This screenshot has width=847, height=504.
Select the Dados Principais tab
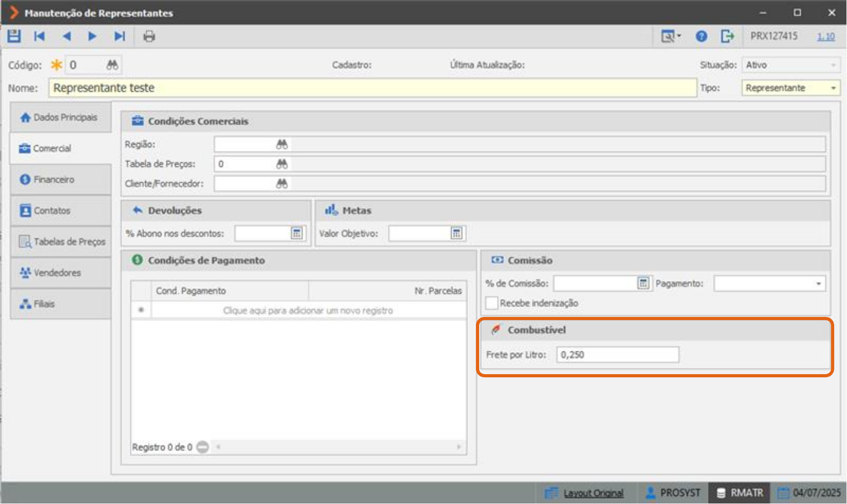[x=60, y=117]
